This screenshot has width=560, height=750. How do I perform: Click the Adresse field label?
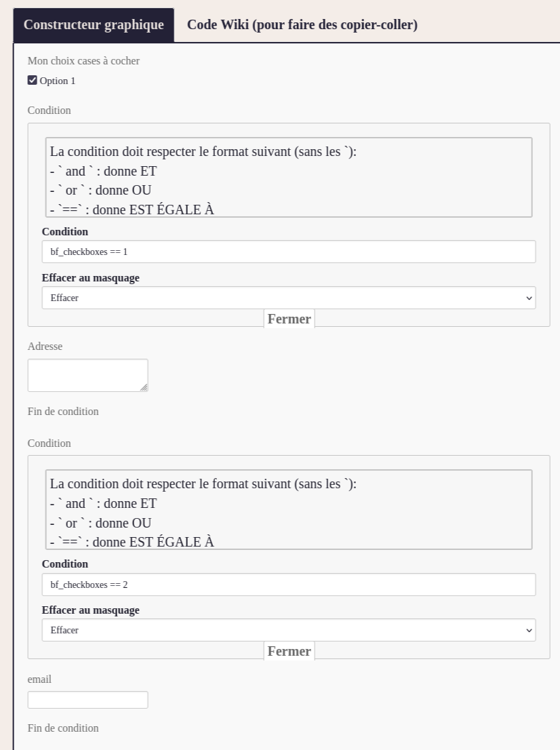[x=45, y=347]
